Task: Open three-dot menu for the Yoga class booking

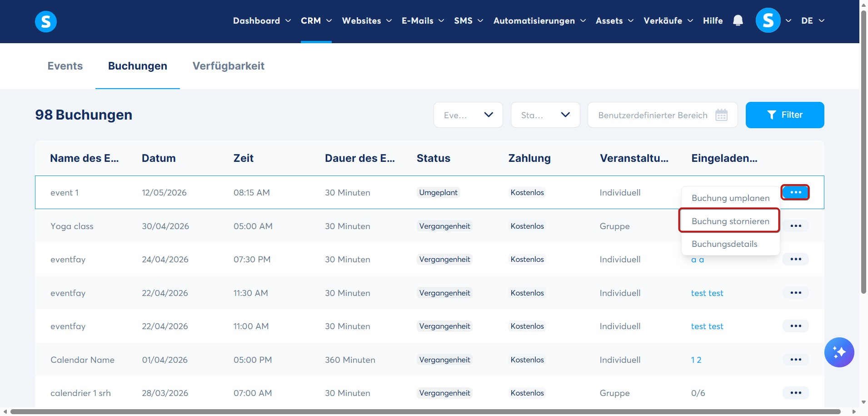Action: (x=796, y=226)
